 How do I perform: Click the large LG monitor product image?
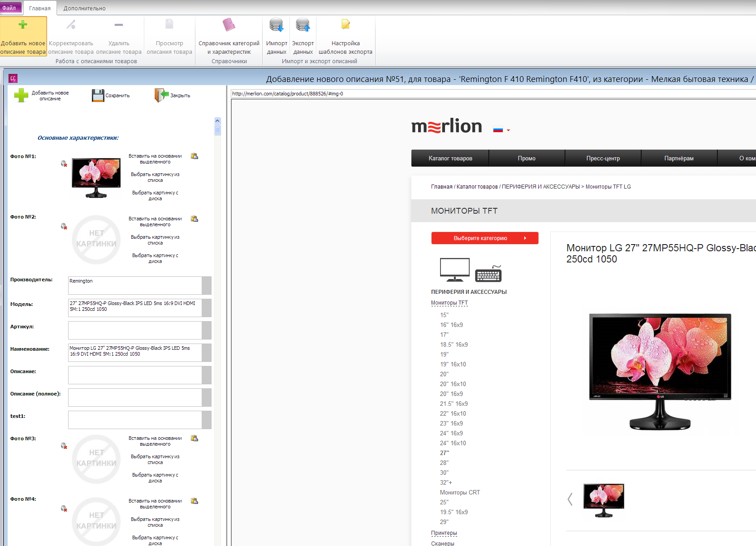(660, 372)
